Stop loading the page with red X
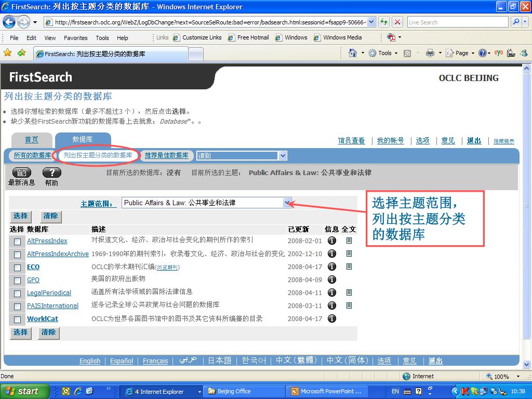 pos(397,22)
